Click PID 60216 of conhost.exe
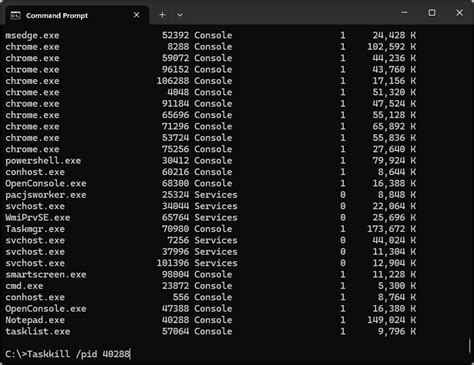 click(175, 172)
